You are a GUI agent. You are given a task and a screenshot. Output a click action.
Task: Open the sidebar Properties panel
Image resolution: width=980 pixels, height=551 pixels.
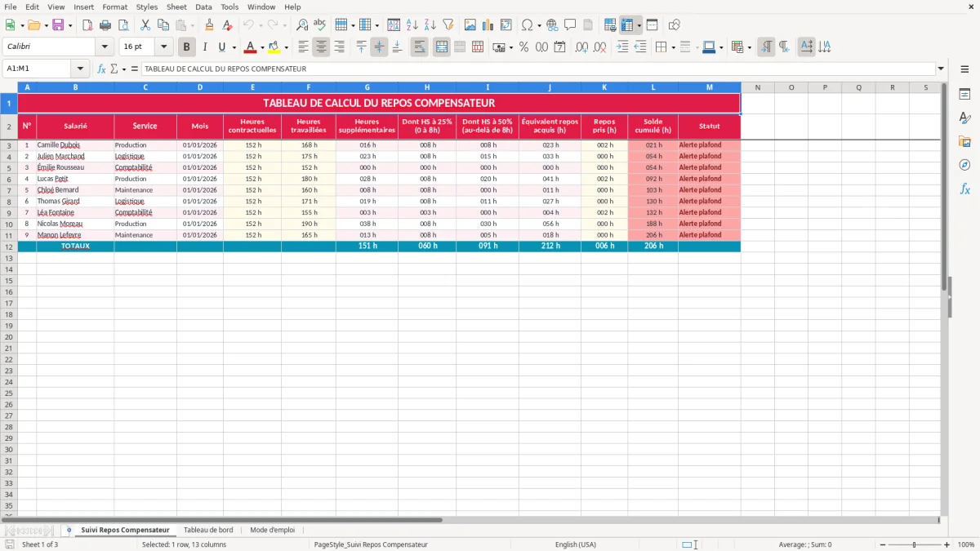point(964,95)
